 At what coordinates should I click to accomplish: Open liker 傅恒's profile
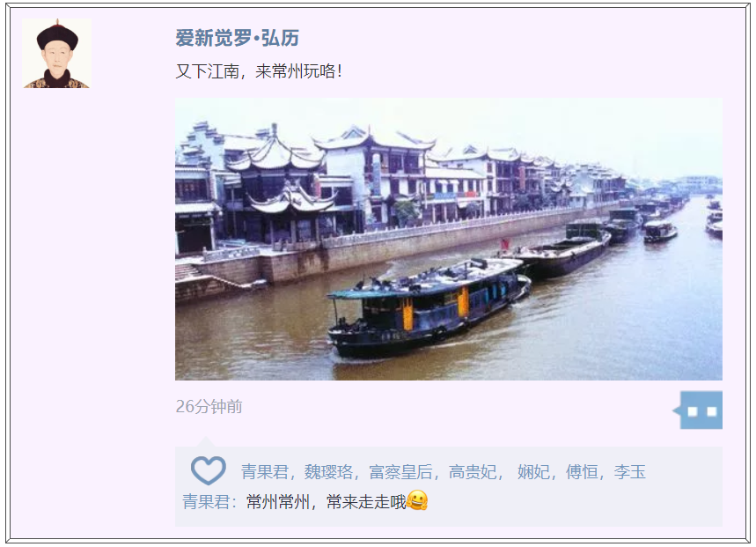[x=582, y=472]
